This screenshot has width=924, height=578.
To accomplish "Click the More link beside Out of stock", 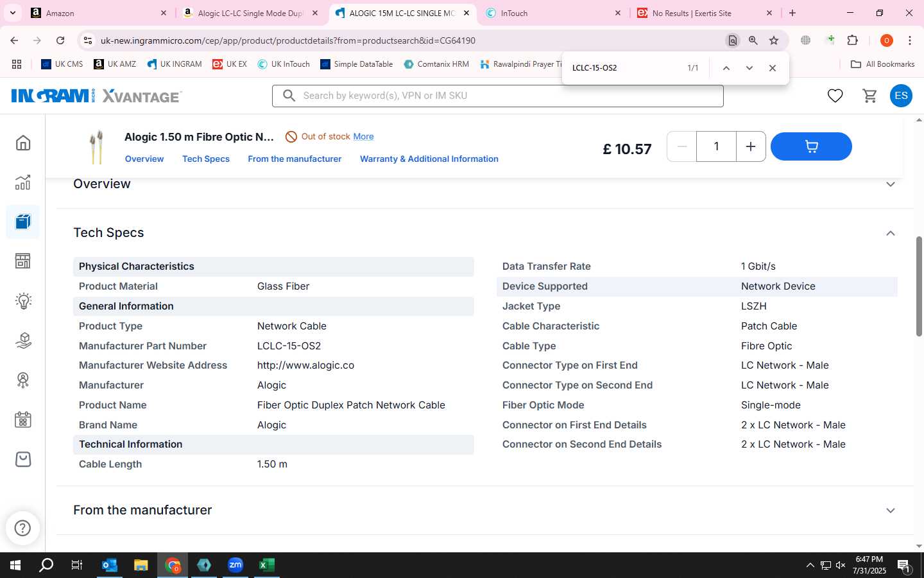I will point(363,136).
